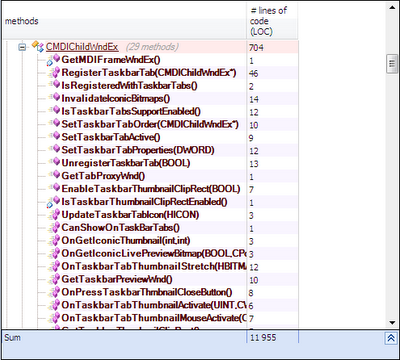Click the method icon beside GetMDIFrameWndEx()

[53, 60]
